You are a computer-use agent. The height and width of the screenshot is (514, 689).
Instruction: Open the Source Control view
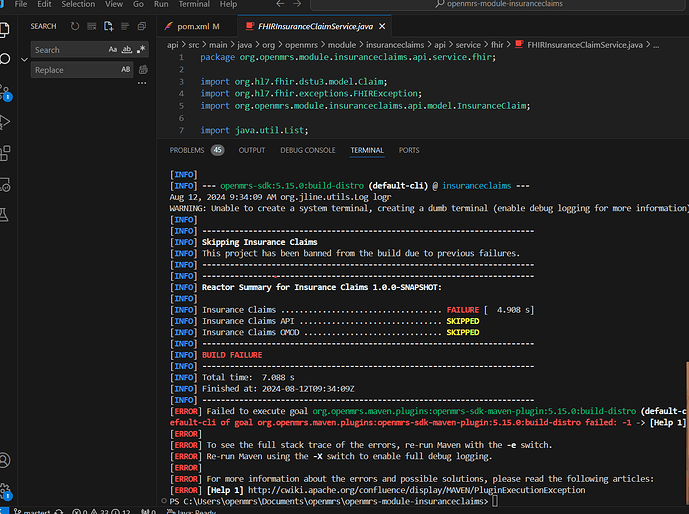[x=5, y=92]
